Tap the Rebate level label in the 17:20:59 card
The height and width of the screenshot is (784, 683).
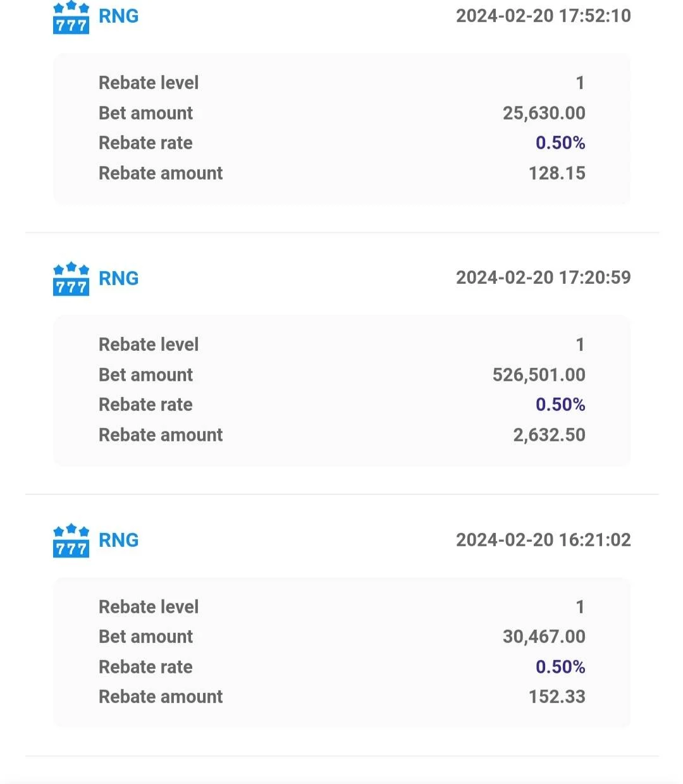149,345
